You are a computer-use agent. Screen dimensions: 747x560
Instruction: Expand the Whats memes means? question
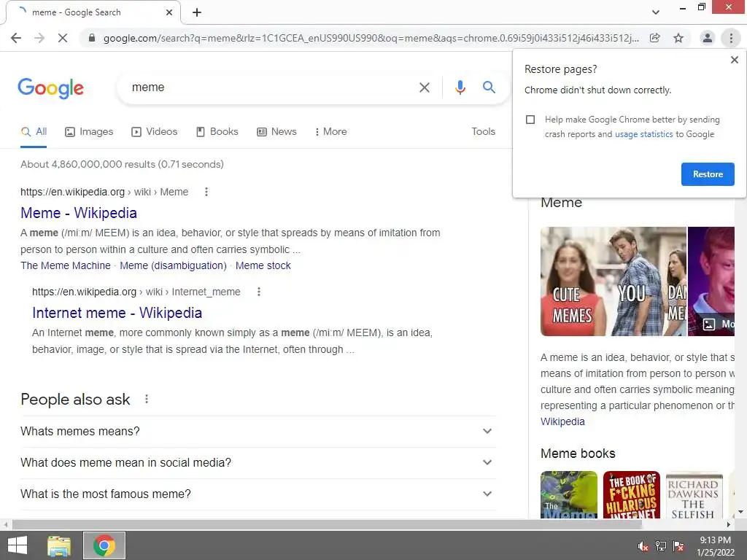(258, 432)
